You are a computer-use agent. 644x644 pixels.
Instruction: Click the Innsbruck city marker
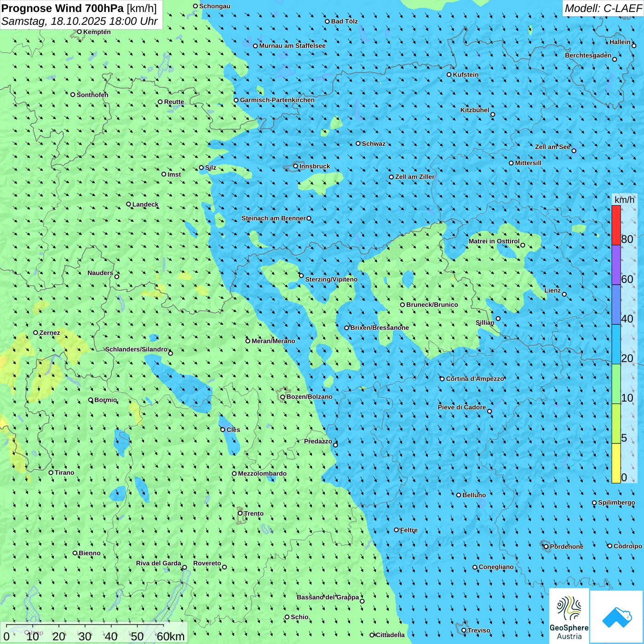pos(296,166)
